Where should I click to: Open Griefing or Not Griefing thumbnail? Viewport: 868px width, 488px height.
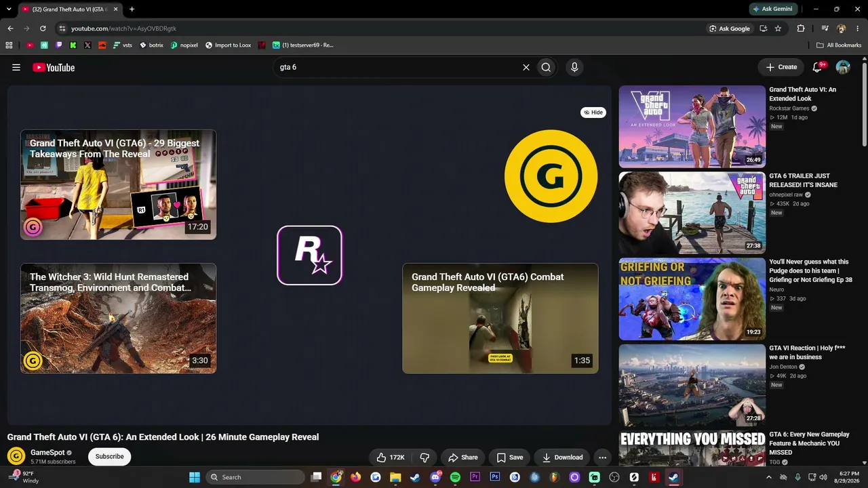click(x=692, y=299)
